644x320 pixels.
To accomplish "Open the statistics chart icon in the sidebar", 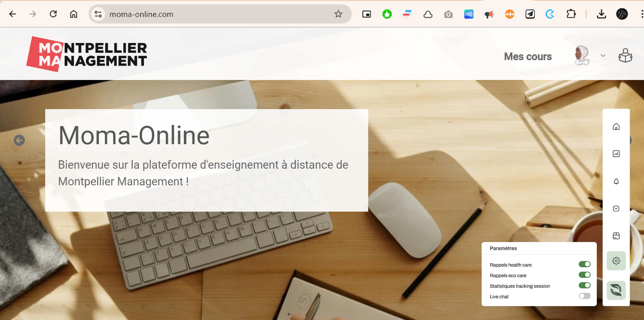I will click(x=616, y=154).
